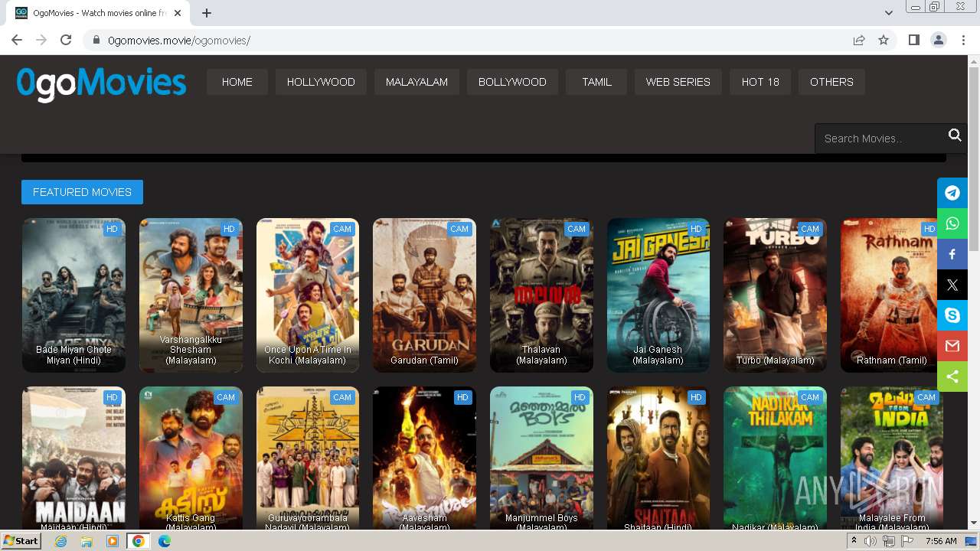Open the Windows Start menu
Screen dimensions: 980x551
(x=21, y=541)
